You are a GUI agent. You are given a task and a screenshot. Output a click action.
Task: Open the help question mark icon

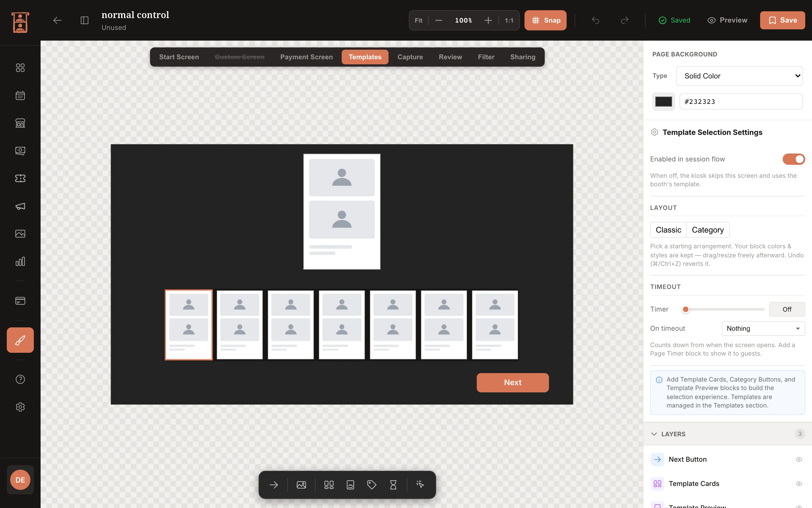coord(20,379)
